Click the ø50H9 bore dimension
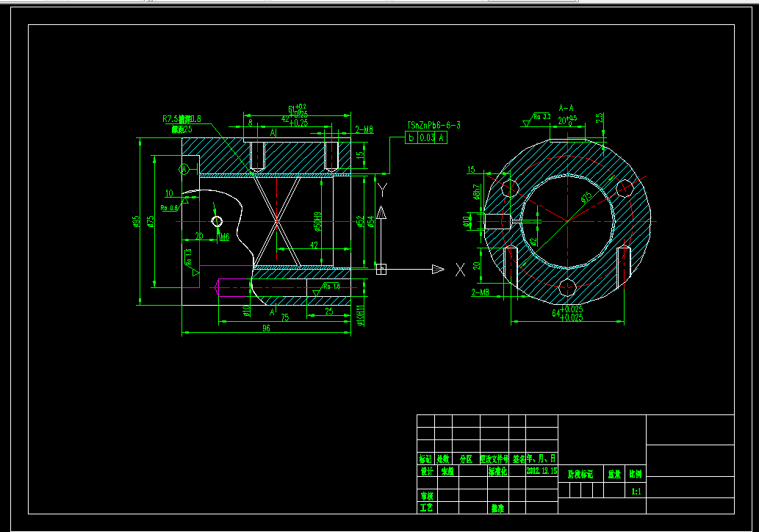Viewport: 759px width, 532px height. (x=318, y=221)
